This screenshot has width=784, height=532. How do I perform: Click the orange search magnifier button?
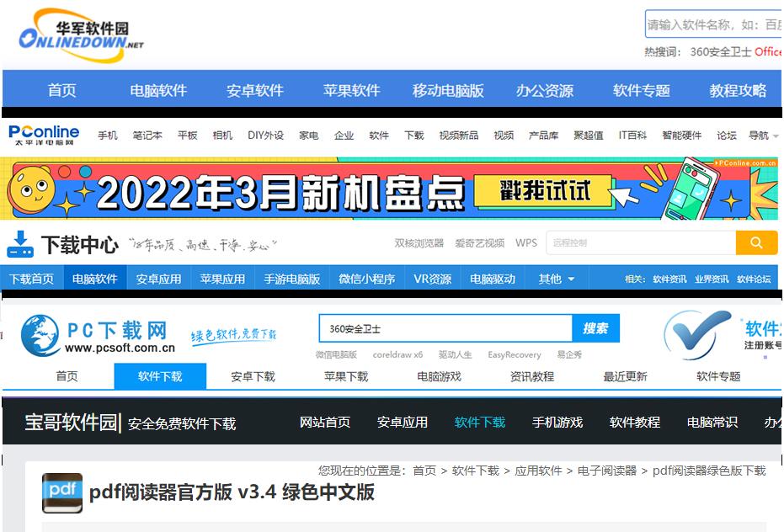pyautogui.click(x=756, y=242)
